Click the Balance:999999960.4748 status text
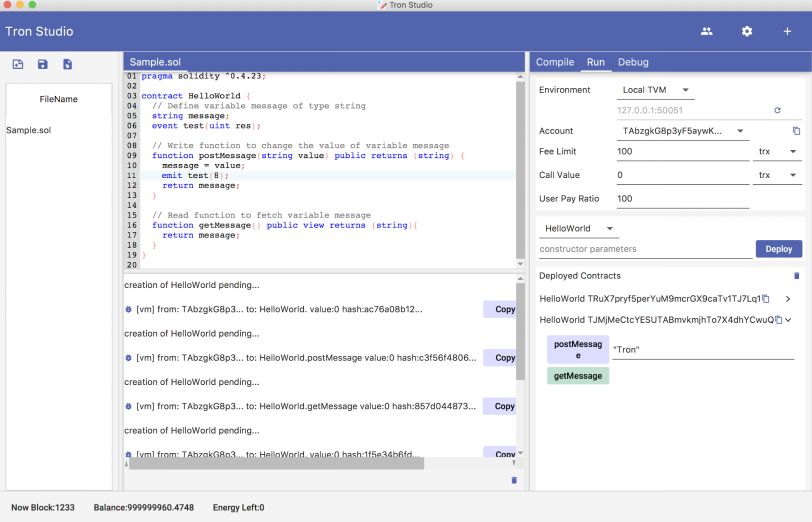This screenshot has width=812, height=522. click(143, 508)
